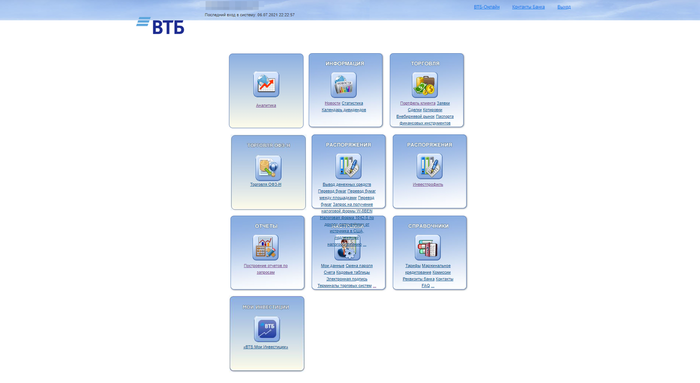Open the Аналитика chart icon

click(x=266, y=84)
